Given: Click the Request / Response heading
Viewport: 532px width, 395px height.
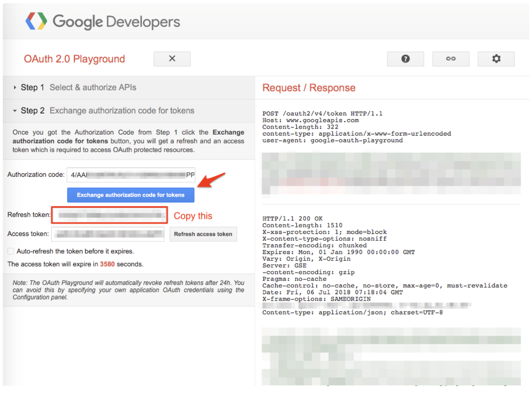Looking at the screenshot, I should click(x=309, y=88).
